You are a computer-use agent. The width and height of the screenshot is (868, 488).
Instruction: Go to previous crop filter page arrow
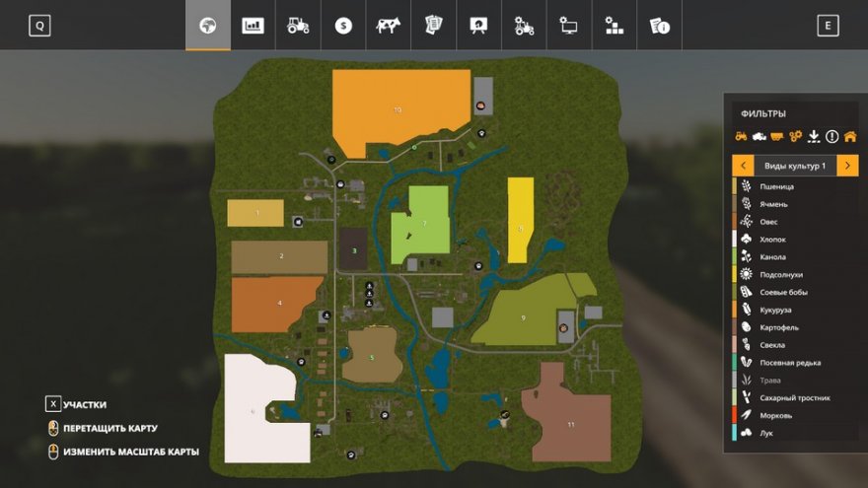pos(743,166)
